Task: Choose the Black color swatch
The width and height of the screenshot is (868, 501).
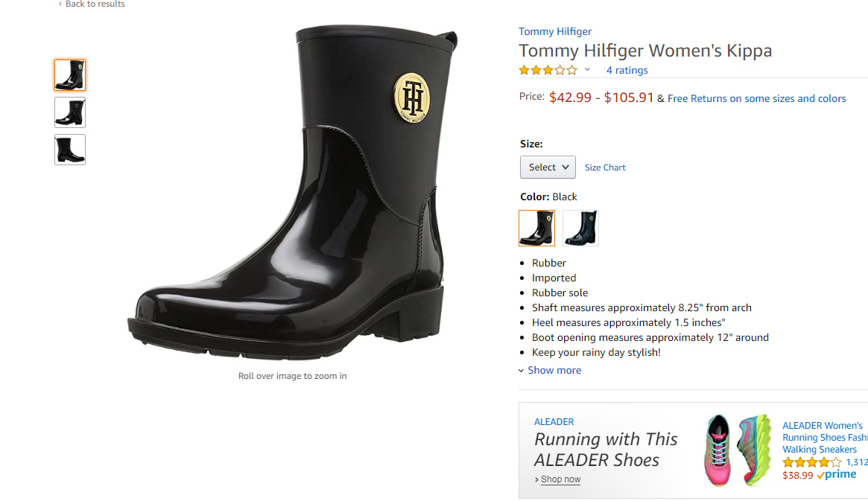Action: [x=536, y=228]
